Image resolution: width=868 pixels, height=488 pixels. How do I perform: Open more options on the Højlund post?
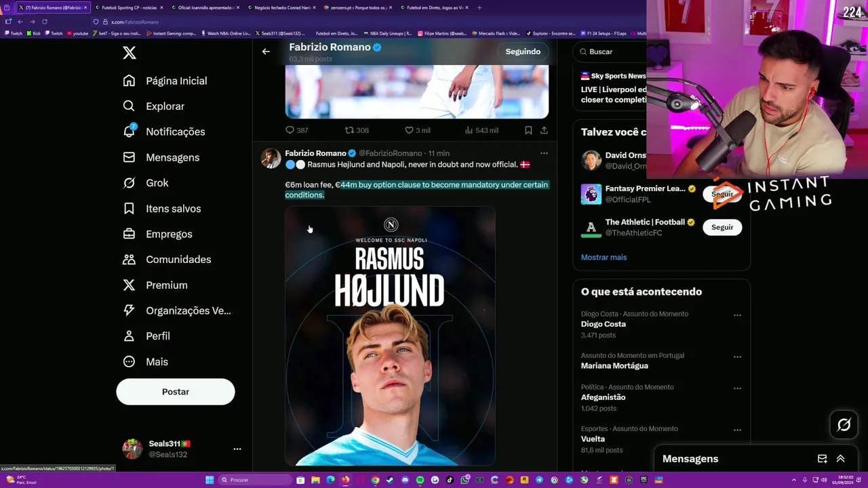tap(544, 153)
